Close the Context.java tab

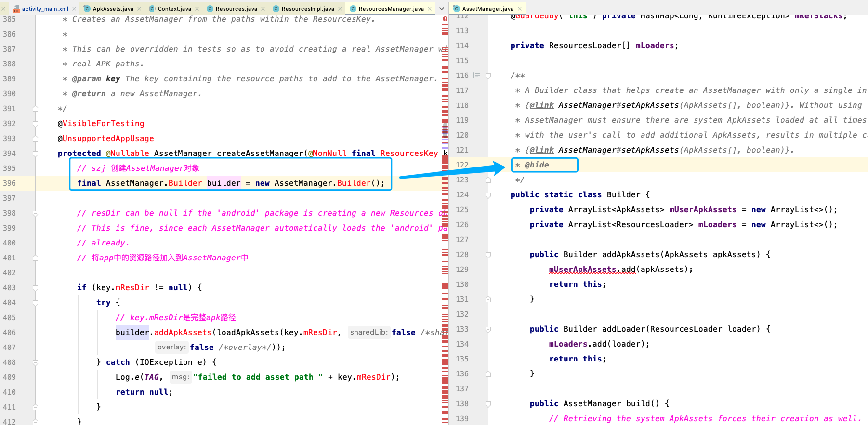[x=197, y=9]
